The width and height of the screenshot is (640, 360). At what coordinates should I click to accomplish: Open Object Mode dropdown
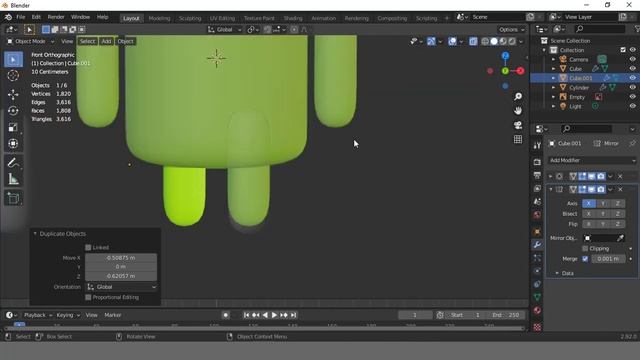[x=31, y=41]
